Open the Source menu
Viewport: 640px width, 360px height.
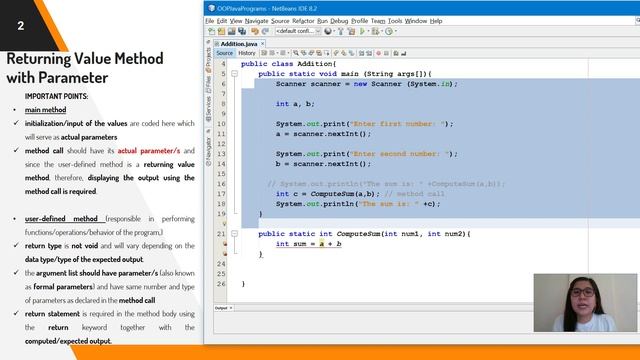280,21
